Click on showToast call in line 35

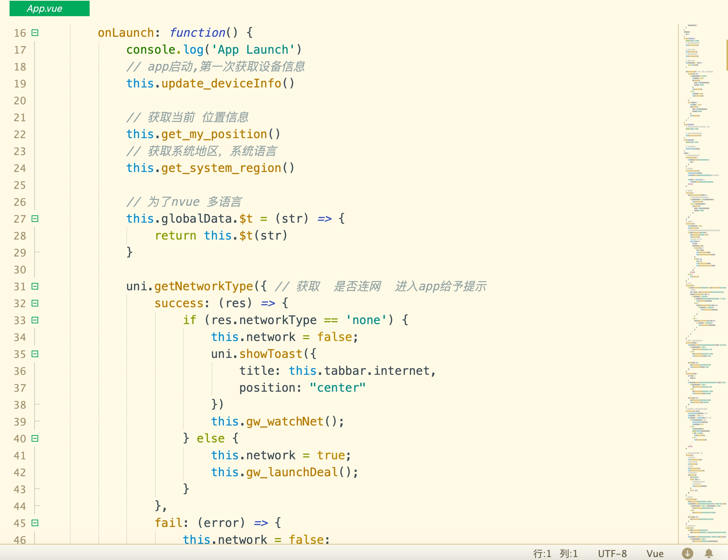(271, 354)
